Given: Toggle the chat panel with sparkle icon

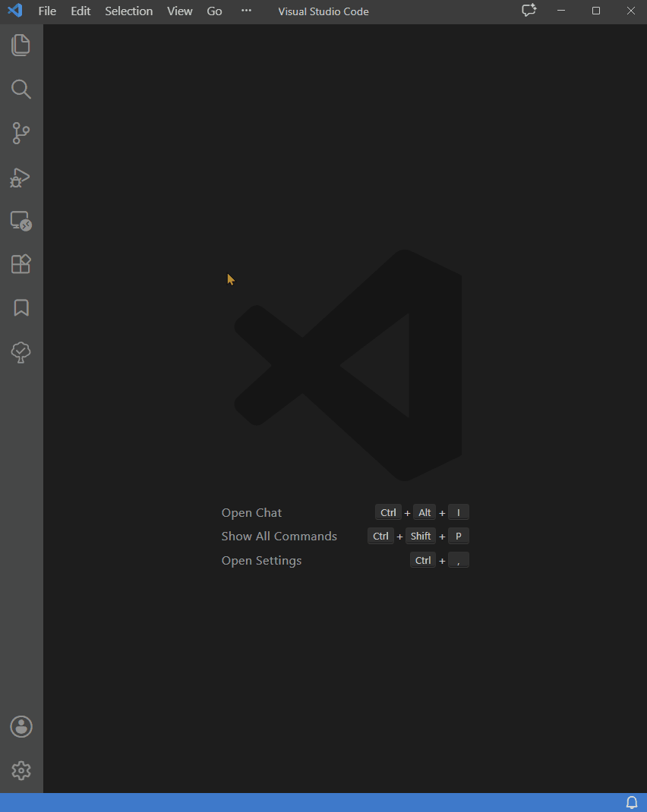Looking at the screenshot, I should [529, 11].
